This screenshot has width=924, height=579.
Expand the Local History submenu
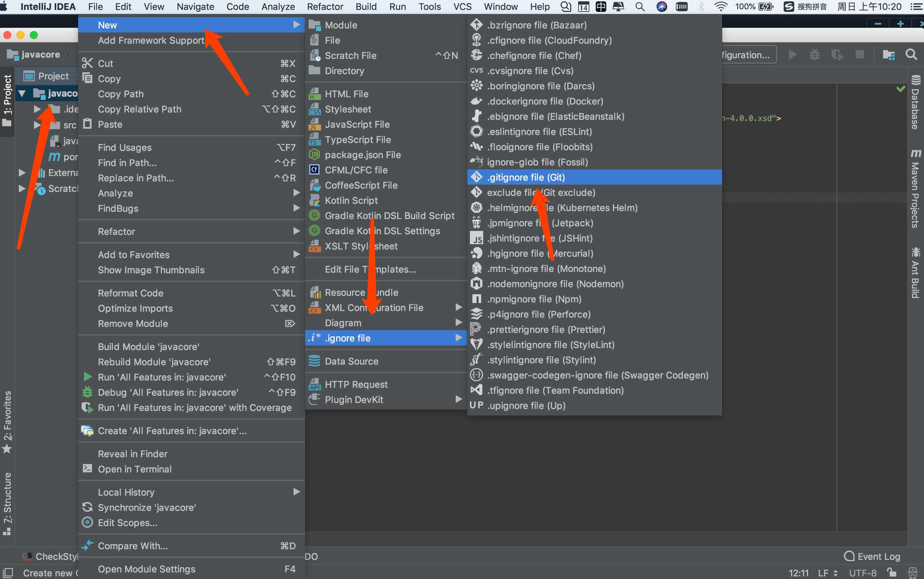[x=192, y=492]
